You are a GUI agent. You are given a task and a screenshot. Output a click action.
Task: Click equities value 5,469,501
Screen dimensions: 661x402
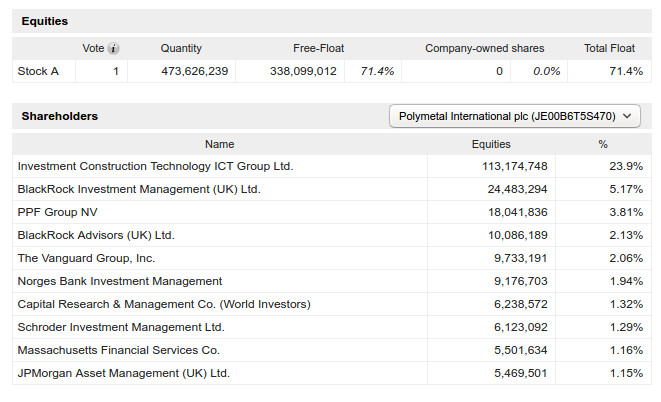click(521, 373)
